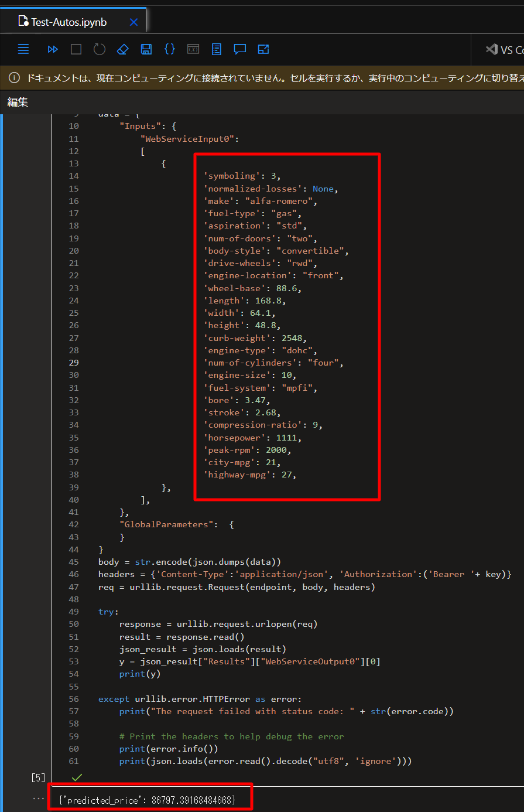
Task: Click the predicted_price output text
Action: pyautogui.click(x=147, y=800)
